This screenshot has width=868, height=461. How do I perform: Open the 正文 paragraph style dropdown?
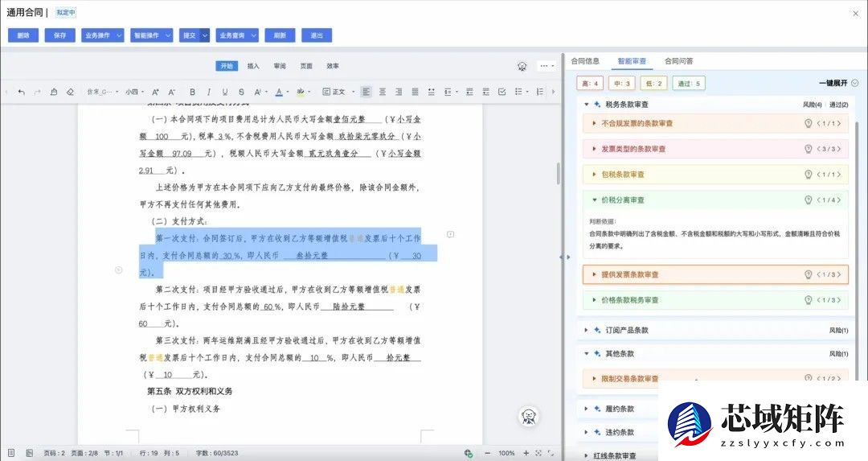pos(338,92)
